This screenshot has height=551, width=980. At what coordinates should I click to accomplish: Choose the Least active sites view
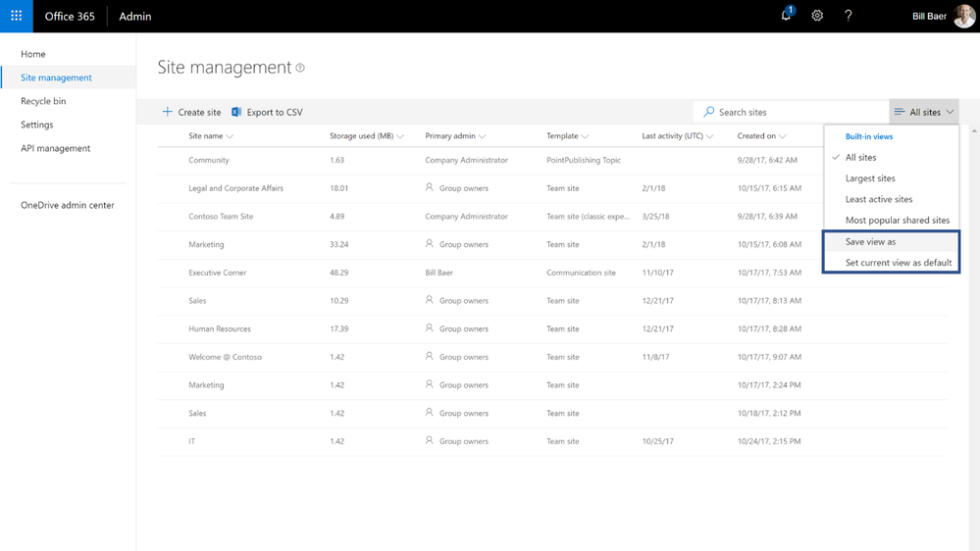tap(892, 199)
